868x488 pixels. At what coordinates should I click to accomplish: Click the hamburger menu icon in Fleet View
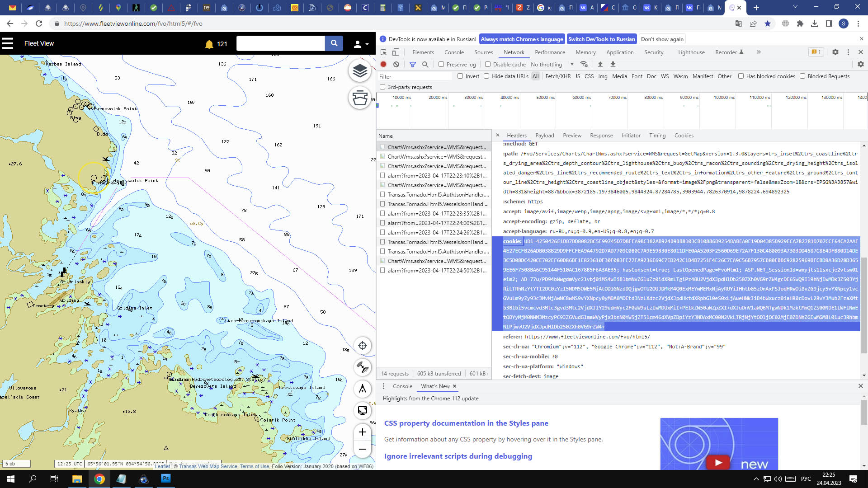tap(8, 43)
